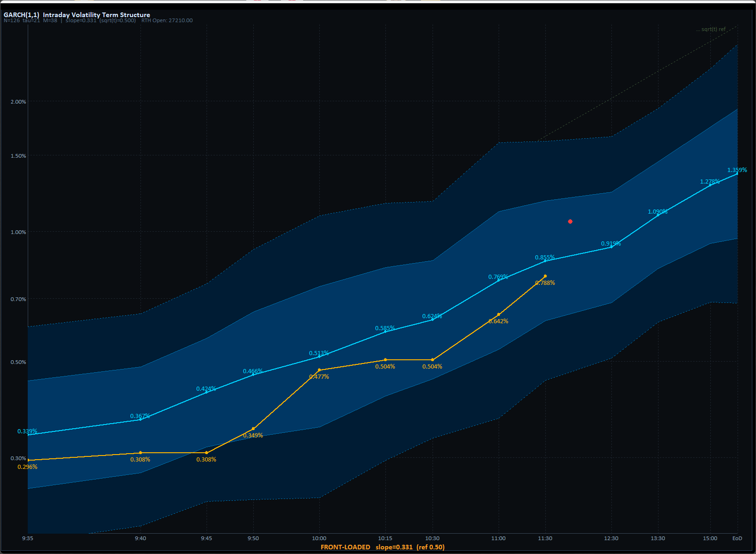This screenshot has width=756, height=554.
Task: Click the 15:00 x-axis time label
Action: 710,538
